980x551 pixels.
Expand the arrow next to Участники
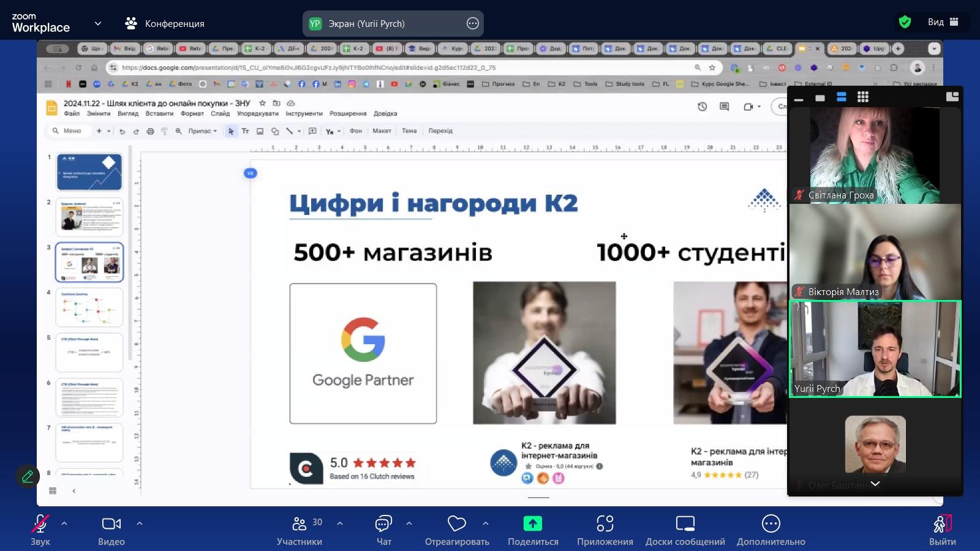(x=340, y=523)
